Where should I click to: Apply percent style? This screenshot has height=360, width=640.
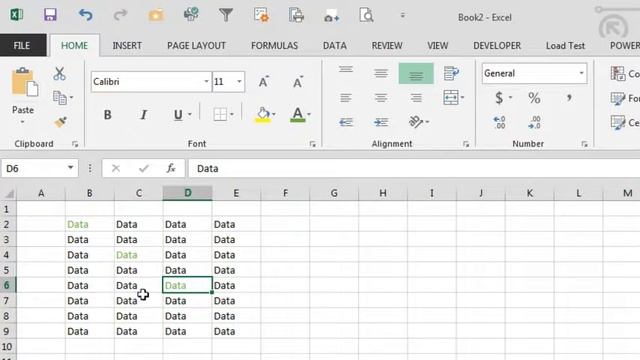534,98
